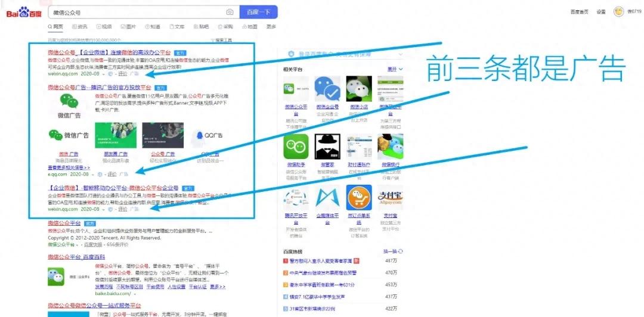
Task: Expand the related platforms 展开 dropdown
Action: (x=395, y=69)
